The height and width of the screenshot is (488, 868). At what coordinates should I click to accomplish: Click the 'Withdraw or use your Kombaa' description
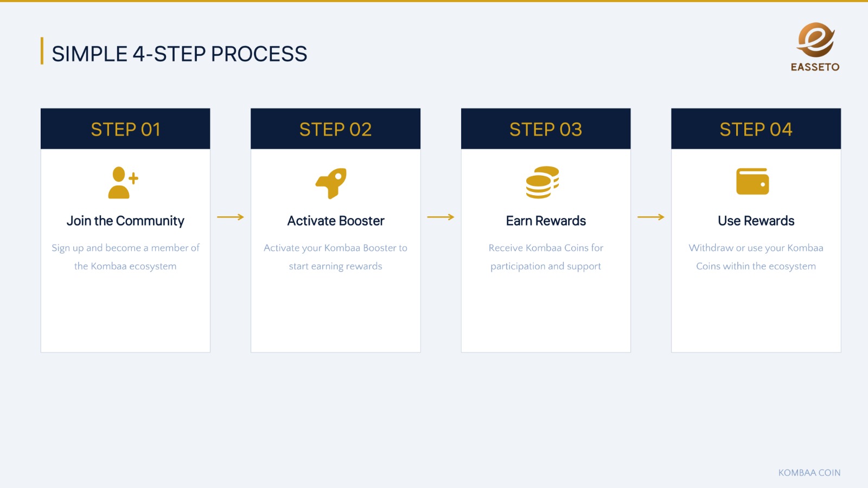tap(756, 257)
